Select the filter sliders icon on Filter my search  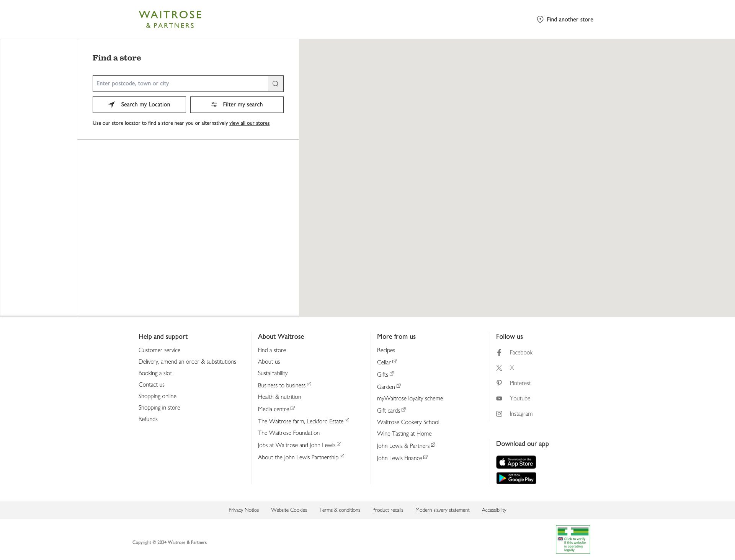(215, 104)
